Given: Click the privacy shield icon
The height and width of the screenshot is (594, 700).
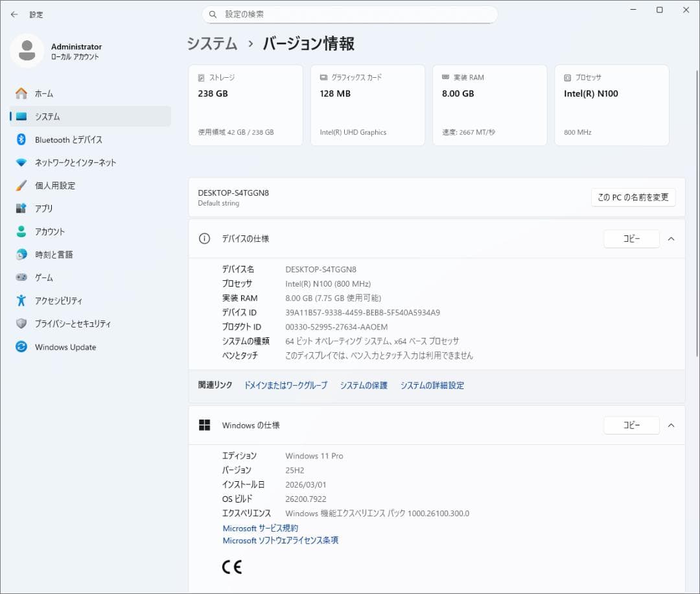Looking at the screenshot, I should click(x=21, y=324).
